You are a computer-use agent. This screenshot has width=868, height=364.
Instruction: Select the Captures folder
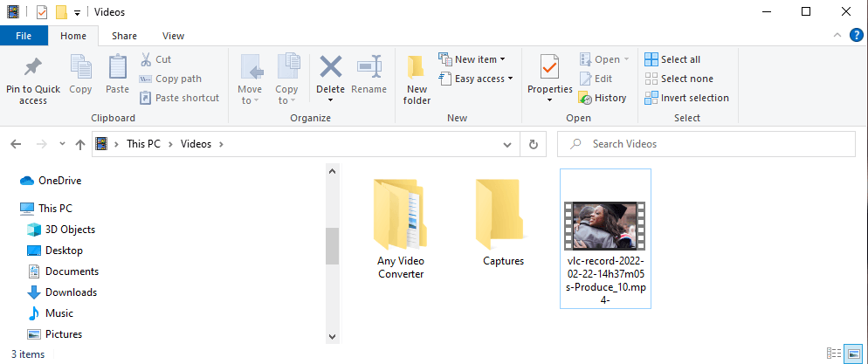pyautogui.click(x=503, y=223)
